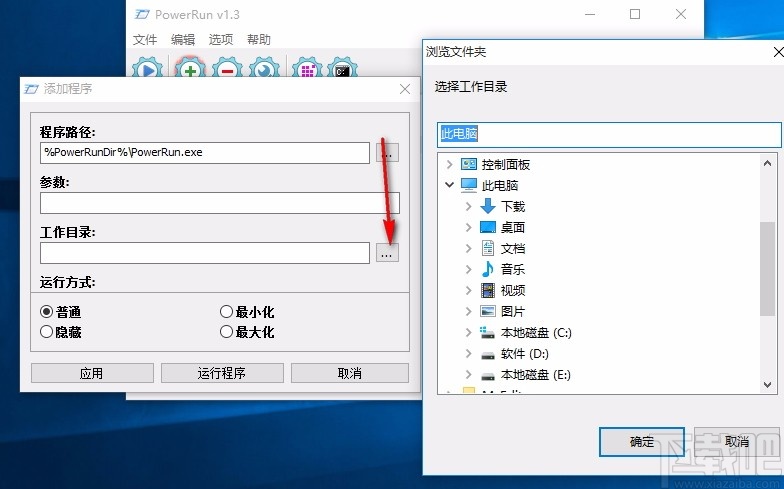
Task: Select the 下载 label in folder tree
Action: click(513, 206)
